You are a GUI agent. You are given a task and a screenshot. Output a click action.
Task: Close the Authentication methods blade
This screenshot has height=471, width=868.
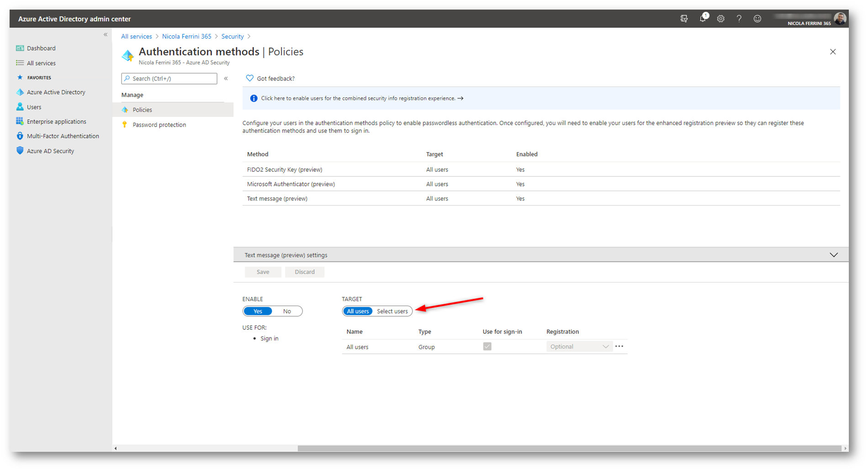(x=833, y=52)
